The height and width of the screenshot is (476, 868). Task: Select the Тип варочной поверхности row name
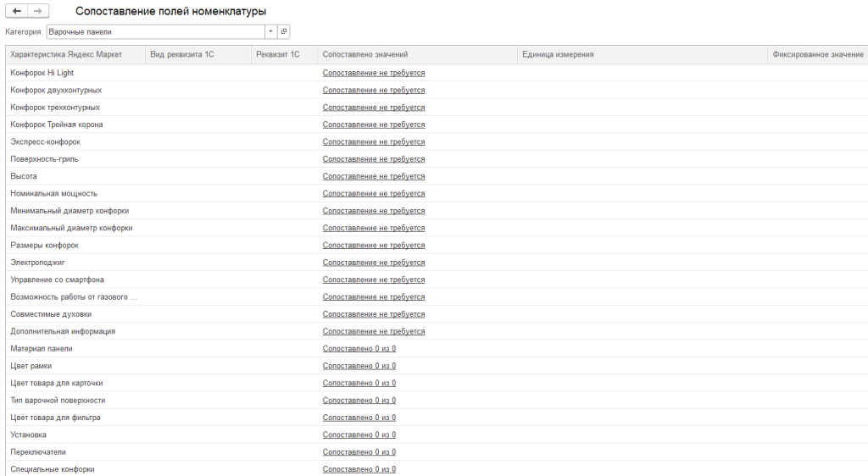[x=58, y=401]
